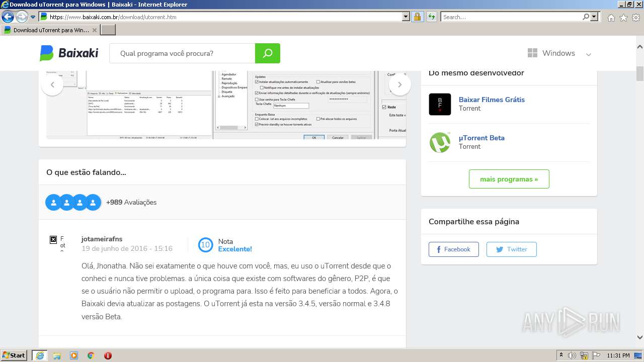The width and height of the screenshot is (644, 362).
Task: Open µTorrent Beta link
Action: [x=481, y=138]
